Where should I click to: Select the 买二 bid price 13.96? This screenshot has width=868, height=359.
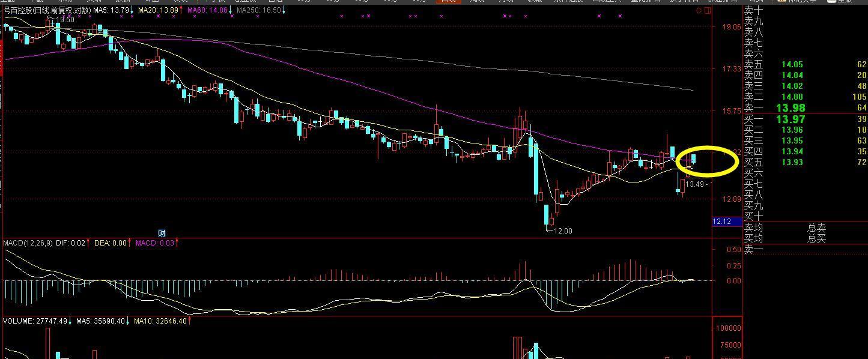(792, 130)
